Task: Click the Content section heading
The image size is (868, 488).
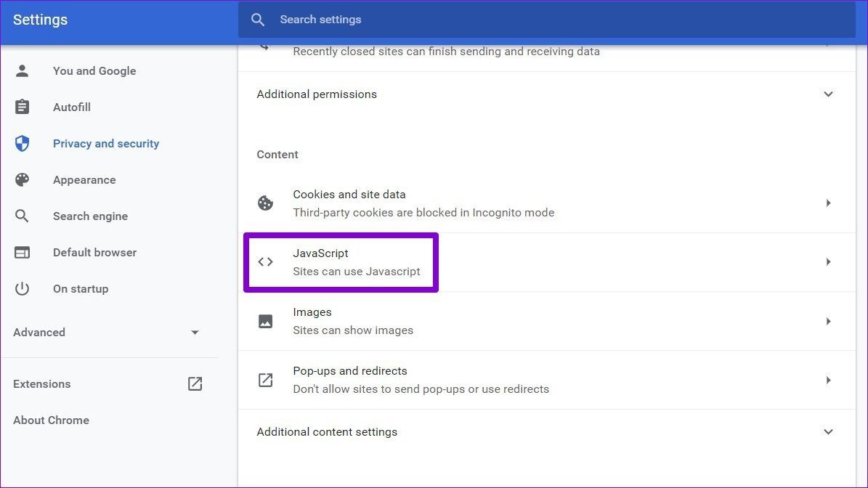Action: (277, 155)
